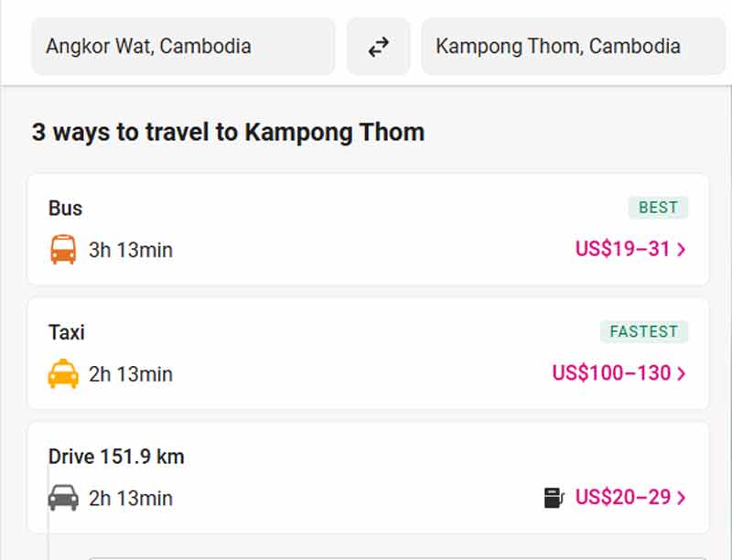Click the Angkor Wat origin field
This screenshot has width=732, height=560.
pyautogui.click(x=183, y=46)
